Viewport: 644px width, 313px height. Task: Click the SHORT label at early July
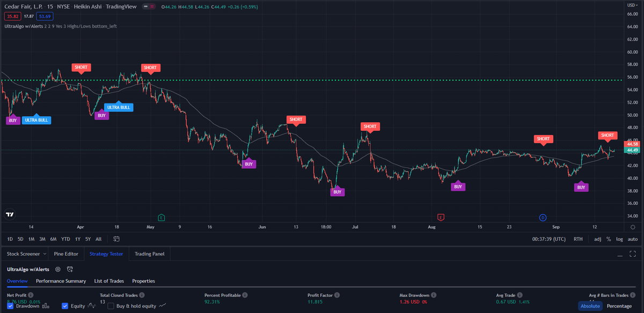(370, 126)
